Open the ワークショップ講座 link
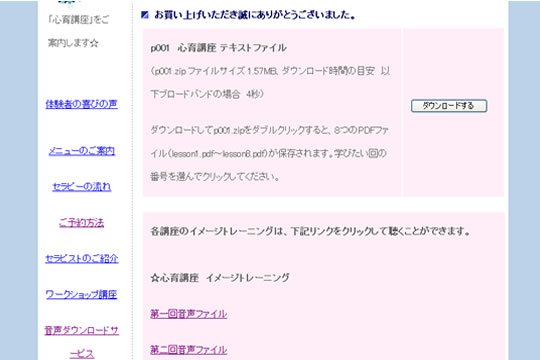Viewport: 540px width, 360px height. [81, 295]
